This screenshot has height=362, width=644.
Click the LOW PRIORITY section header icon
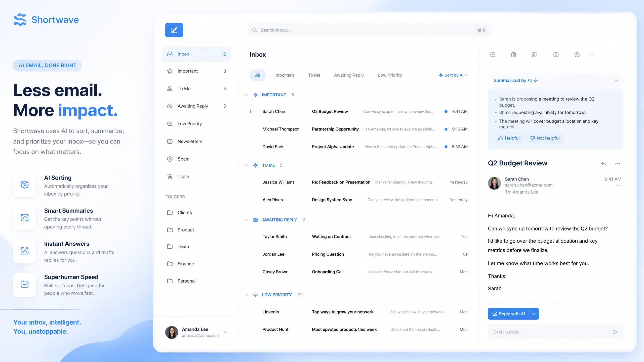pos(255,295)
